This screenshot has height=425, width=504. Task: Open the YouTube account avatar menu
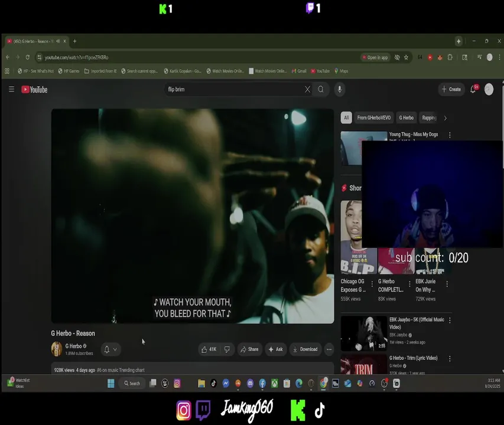[489, 89]
